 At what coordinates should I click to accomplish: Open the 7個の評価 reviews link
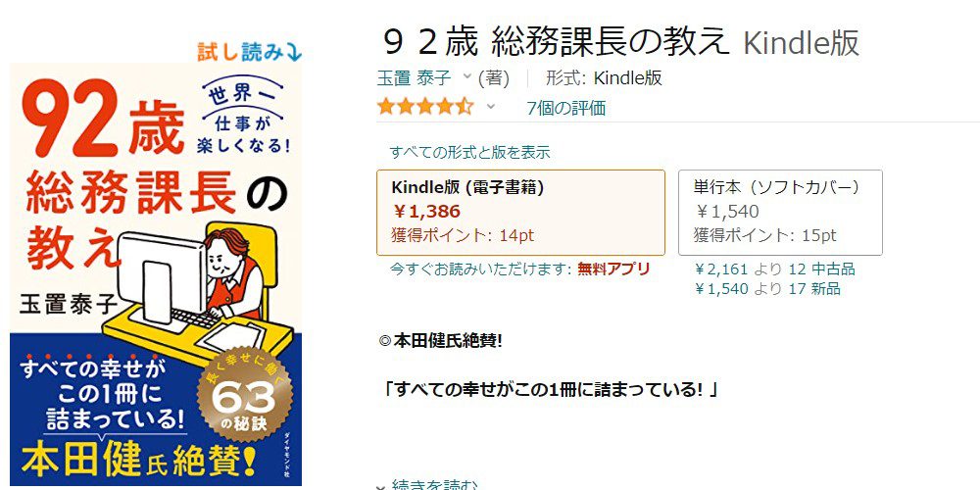(x=566, y=108)
